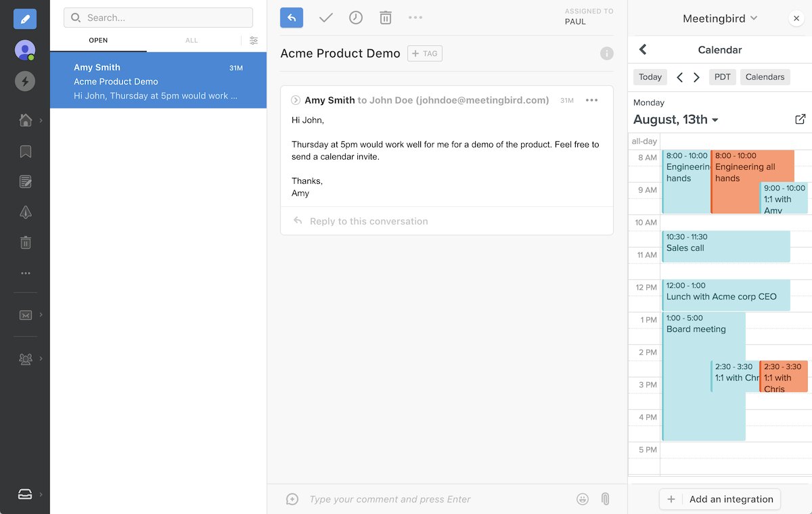
Task: Go to the next day arrow
Action: [696, 77]
